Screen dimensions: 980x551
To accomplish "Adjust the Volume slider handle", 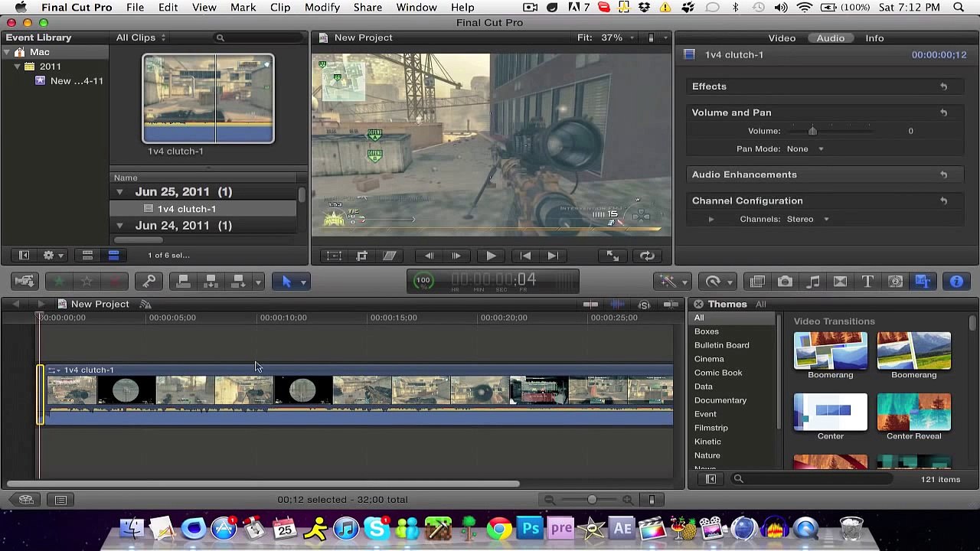I will 812,131.
